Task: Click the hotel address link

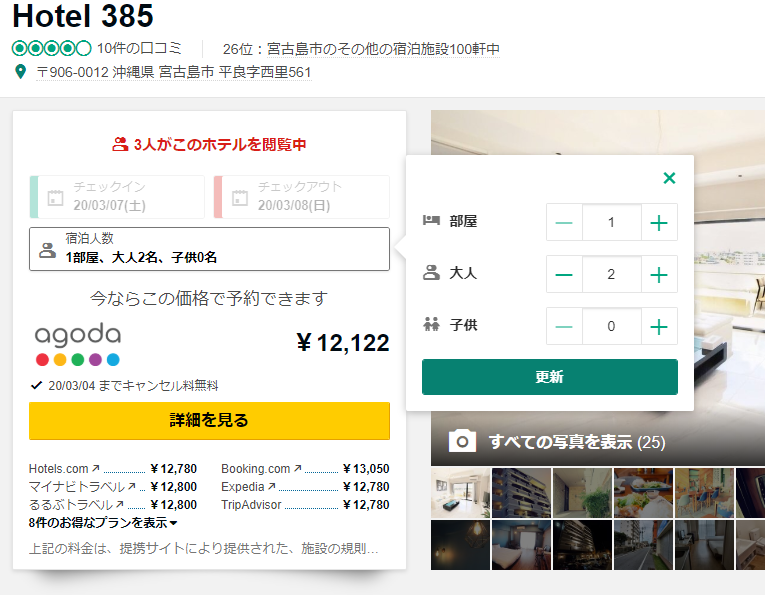Action: tap(174, 72)
